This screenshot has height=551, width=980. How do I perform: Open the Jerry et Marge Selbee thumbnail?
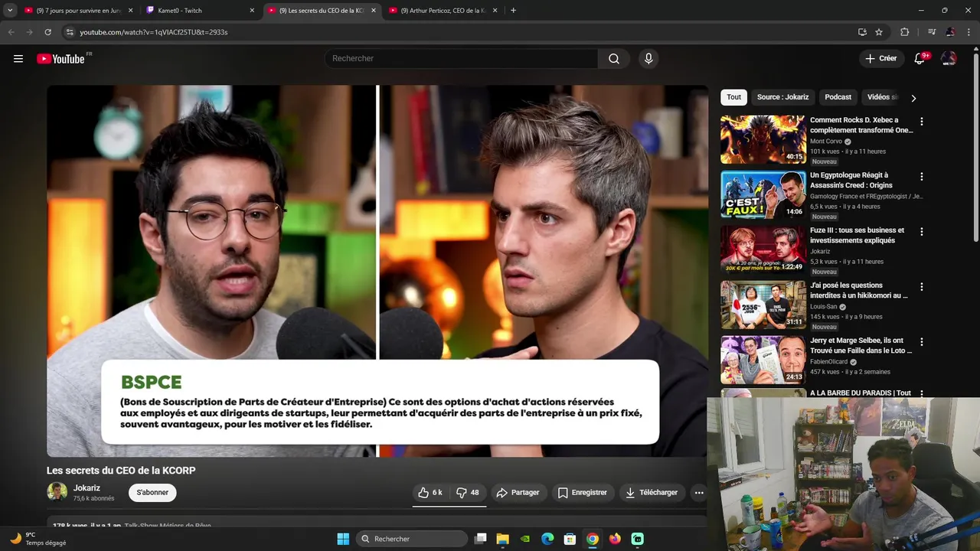click(x=763, y=360)
